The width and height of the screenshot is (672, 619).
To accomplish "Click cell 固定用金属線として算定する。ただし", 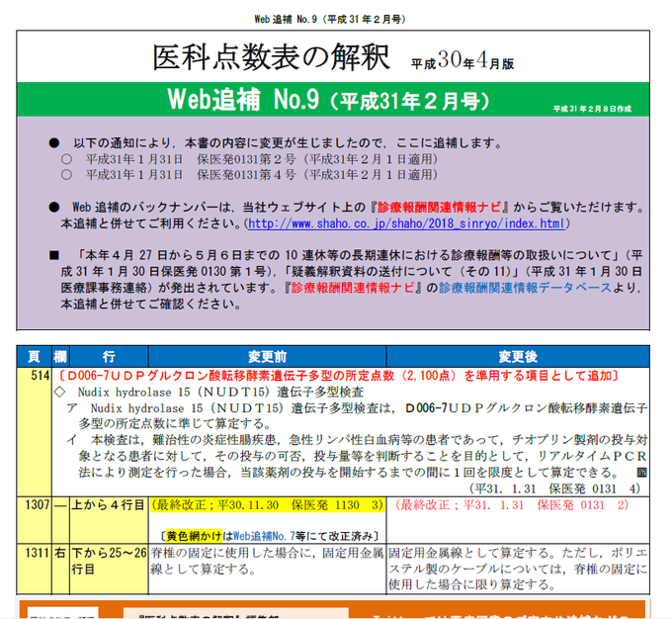I will click(518, 569).
